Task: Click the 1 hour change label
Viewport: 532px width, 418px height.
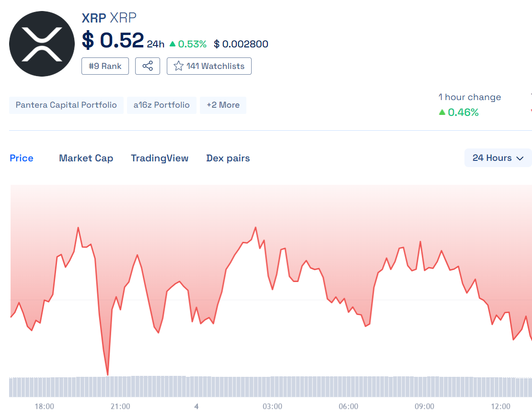Action: point(470,97)
